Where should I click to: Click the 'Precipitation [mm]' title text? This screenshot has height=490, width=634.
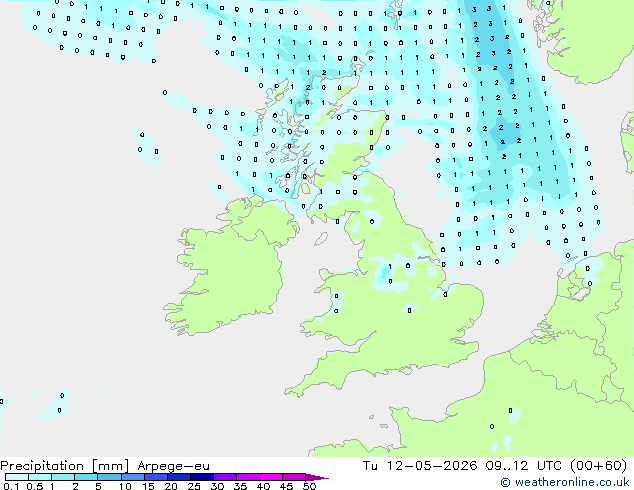(x=65, y=466)
